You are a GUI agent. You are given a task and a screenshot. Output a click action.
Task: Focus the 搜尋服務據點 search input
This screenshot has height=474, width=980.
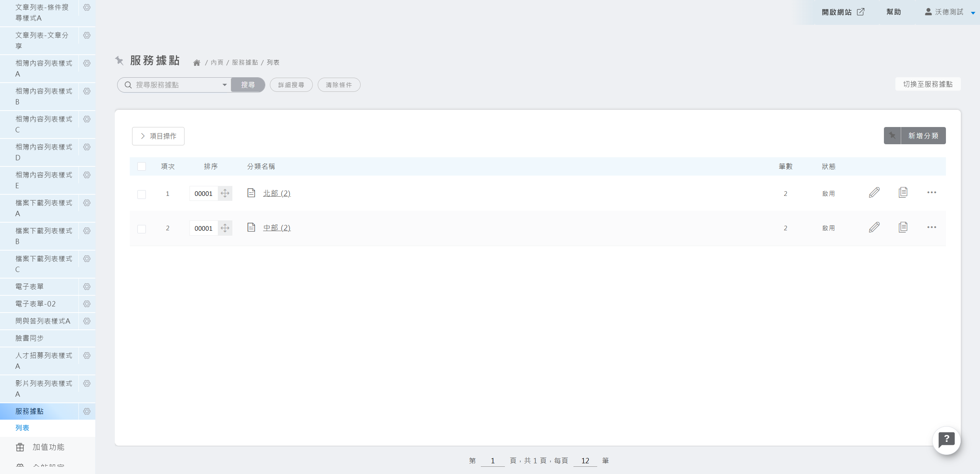[x=176, y=85]
